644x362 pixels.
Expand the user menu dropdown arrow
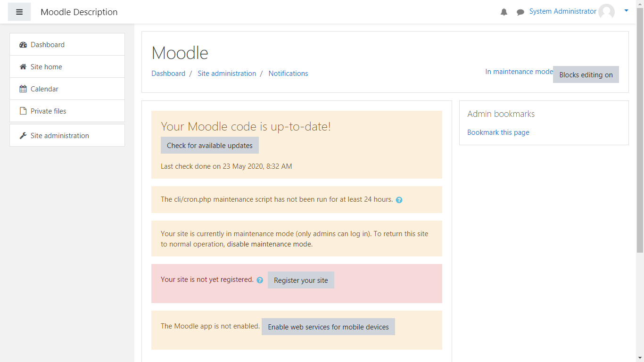pyautogui.click(x=626, y=10)
